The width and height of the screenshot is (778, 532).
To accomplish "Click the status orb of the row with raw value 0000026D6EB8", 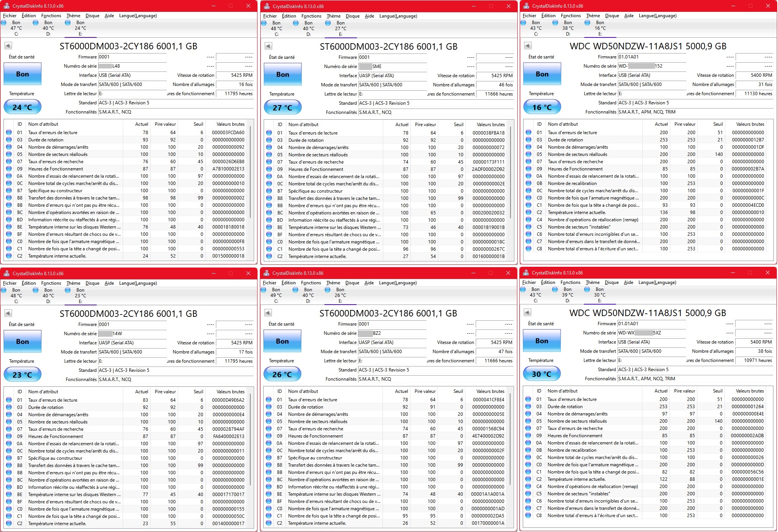I will coord(9,162).
